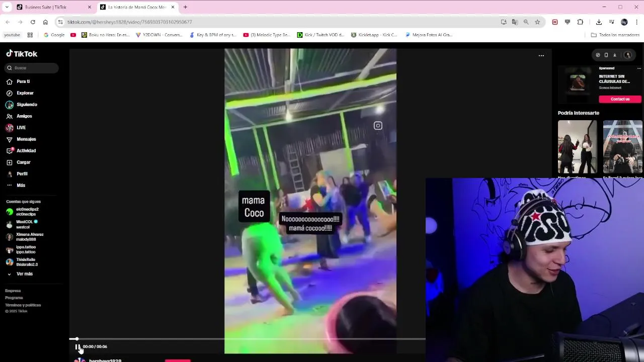Open the browser extensions puzzle icon
Screen dimensions: 644x362
click(580, 22)
